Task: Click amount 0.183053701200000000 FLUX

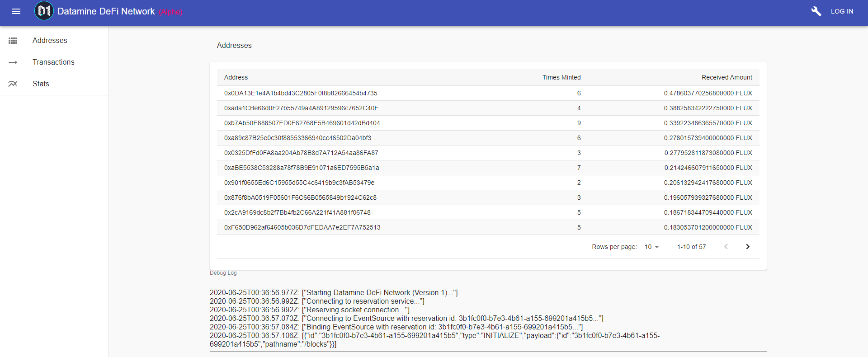Action: [x=708, y=227]
